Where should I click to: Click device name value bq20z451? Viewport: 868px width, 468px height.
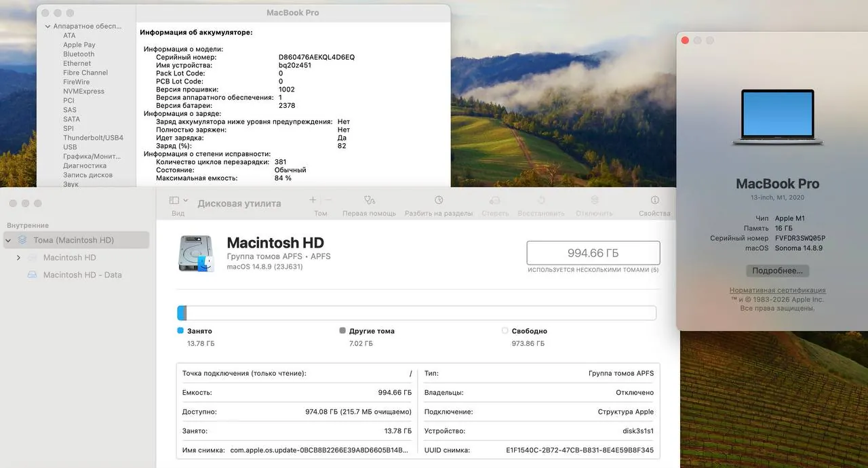tap(295, 65)
